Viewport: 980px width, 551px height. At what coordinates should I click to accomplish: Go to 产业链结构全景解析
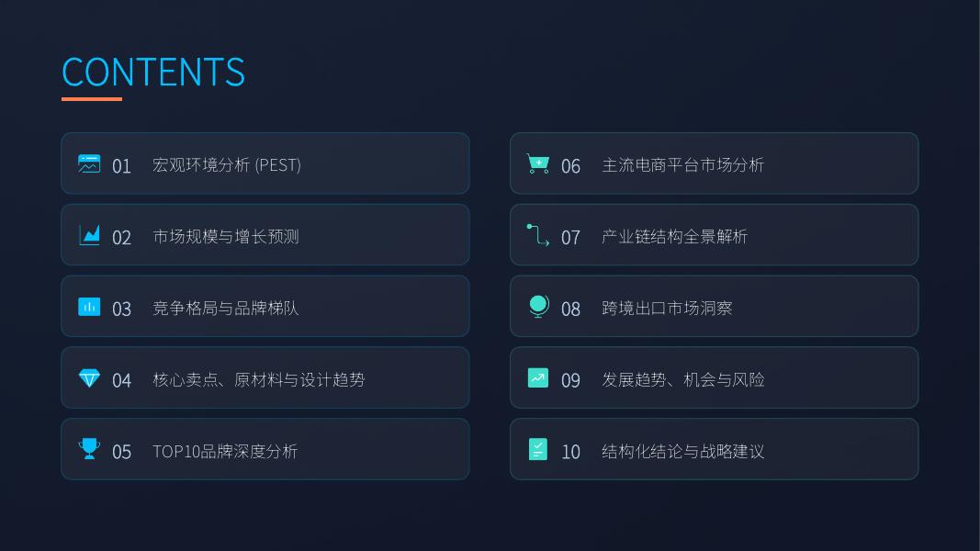tap(715, 235)
